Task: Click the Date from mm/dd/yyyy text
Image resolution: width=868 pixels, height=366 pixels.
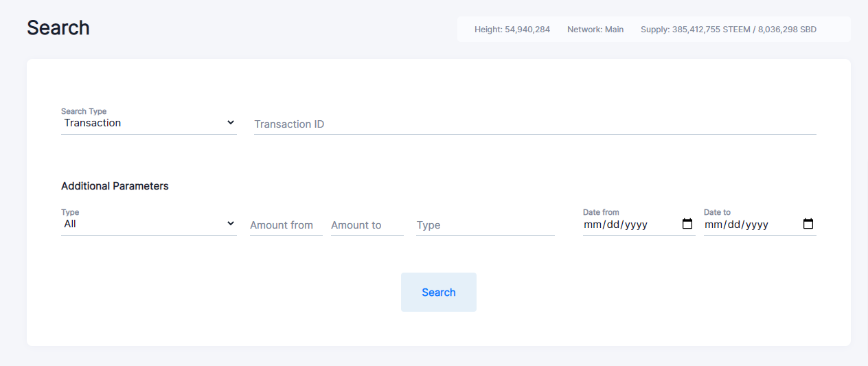Action: tap(615, 225)
